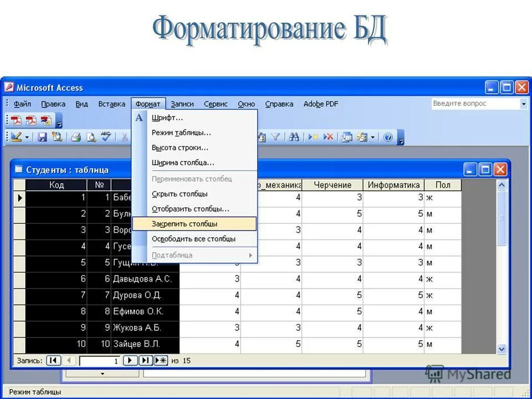Open the Окно menu
The height and width of the screenshot is (399, 532).
[x=246, y=104]
